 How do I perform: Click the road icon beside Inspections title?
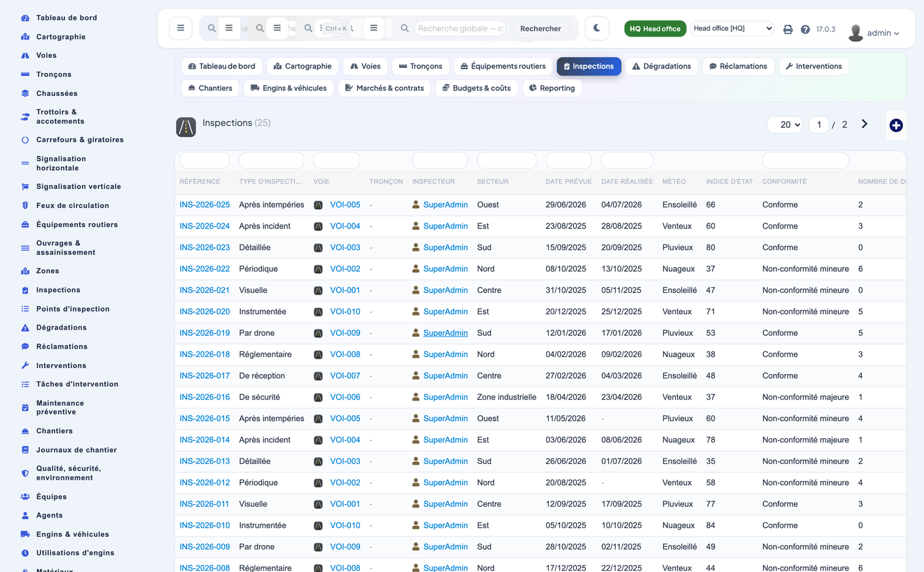pyautogui.click(x=186, y=127)
